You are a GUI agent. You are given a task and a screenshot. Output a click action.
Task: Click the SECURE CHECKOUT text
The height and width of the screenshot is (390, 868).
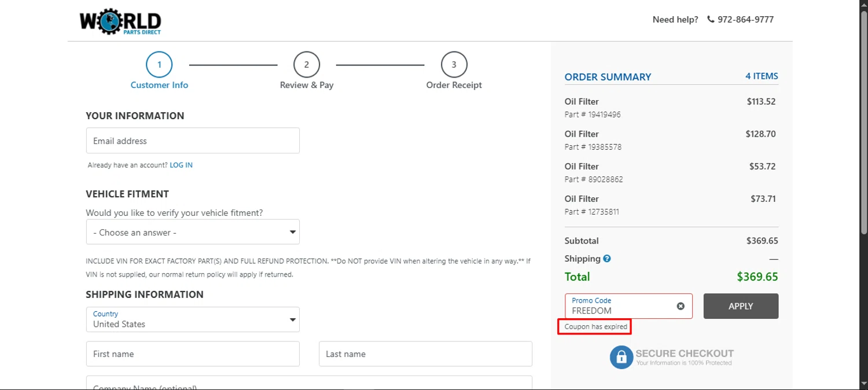[685, 354]
